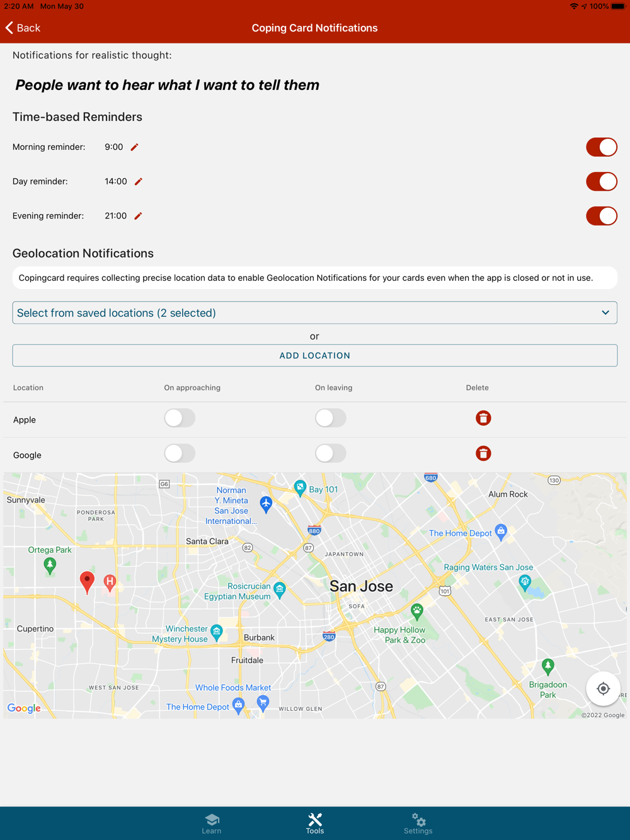Tap the ©2022 Google map attribution
Viewport: 630px width, 840px height.
tap(603, 715)
